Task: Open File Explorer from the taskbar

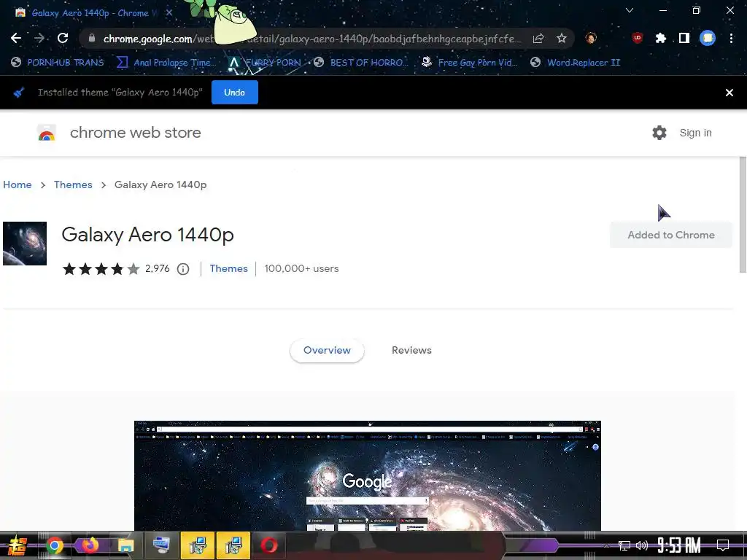Action: pos(126,545)
